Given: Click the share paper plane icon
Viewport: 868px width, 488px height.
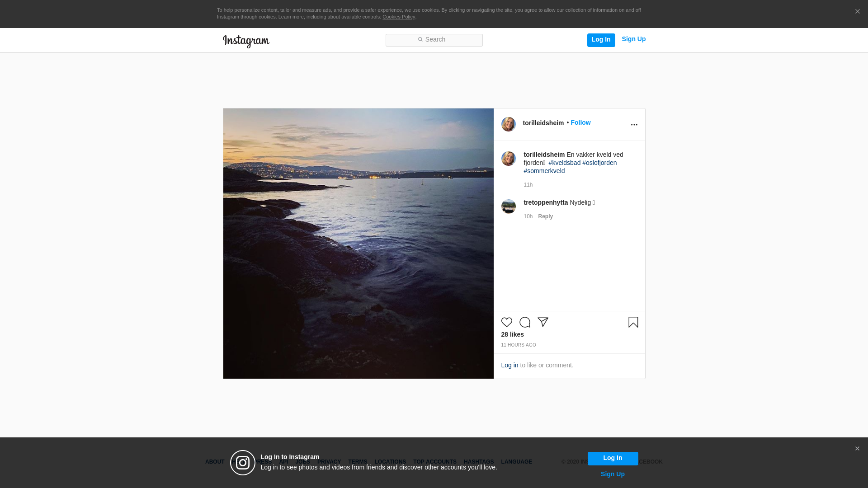Looking at the screenshot, I should tap(542, 322).
